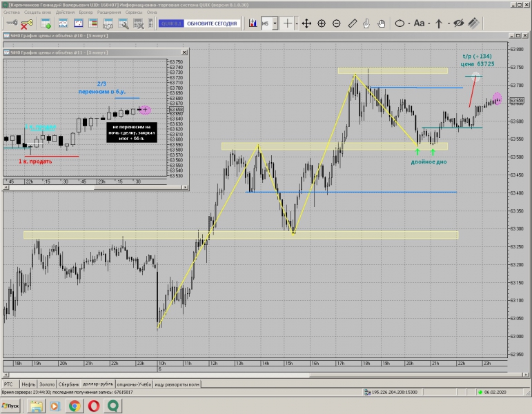Expand the Aa text tool dropdown arrow
This screenshot has width=532, height=414.
pyautogui.click(x=429, y=23)
